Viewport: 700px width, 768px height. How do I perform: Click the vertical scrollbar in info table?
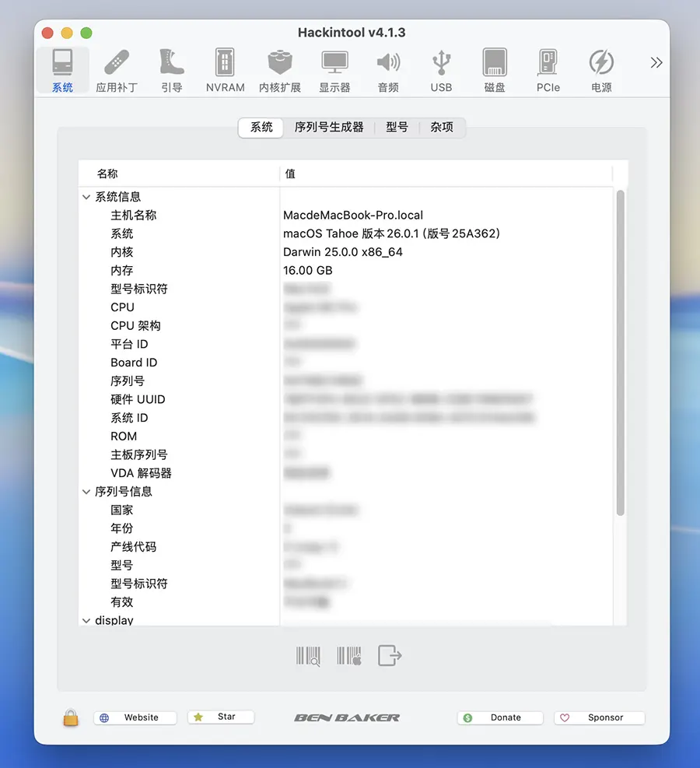pos(620,350)
